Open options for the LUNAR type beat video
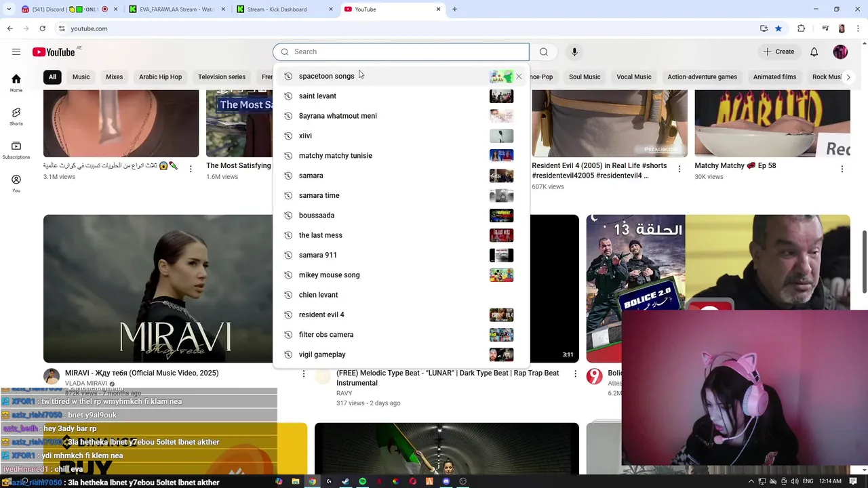The image size is (868, 488). pos(575,373)
